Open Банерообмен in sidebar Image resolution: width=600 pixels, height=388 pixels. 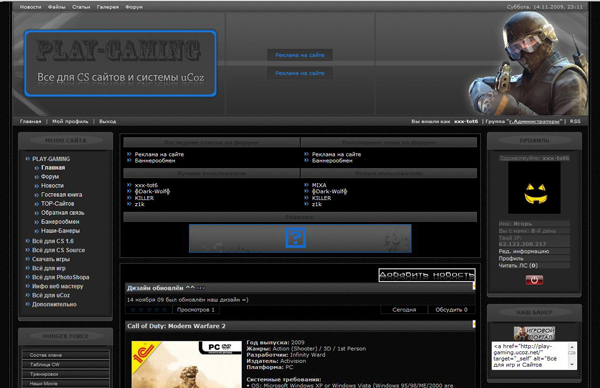pos(60,222)
